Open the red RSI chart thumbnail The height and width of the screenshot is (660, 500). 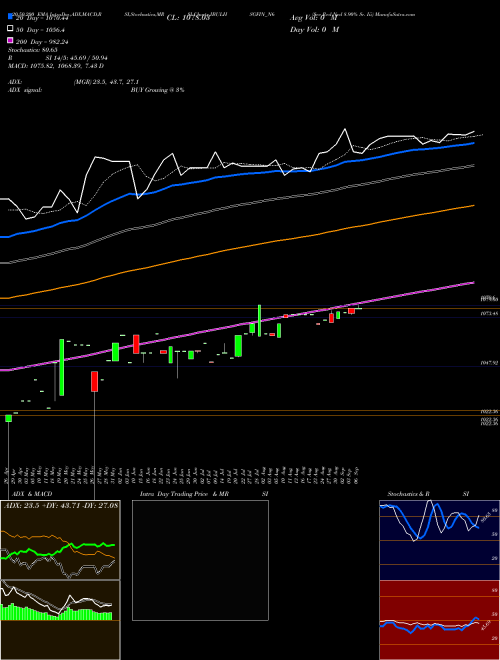439,620
